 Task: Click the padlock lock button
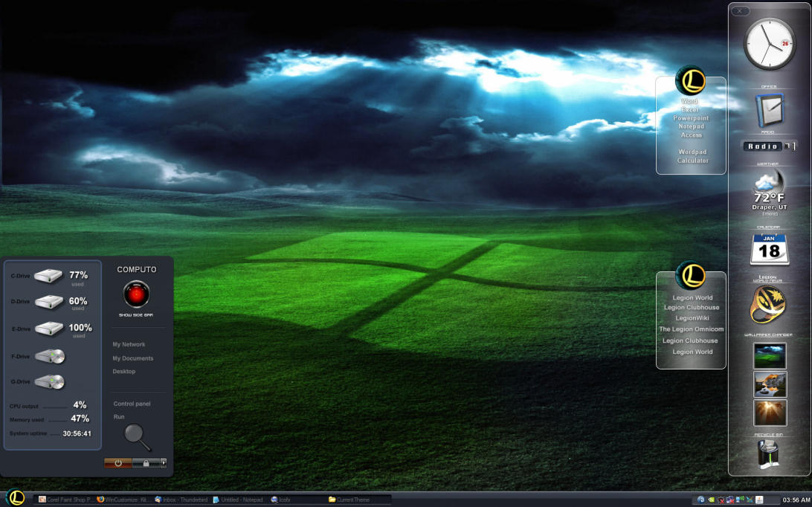146,463
